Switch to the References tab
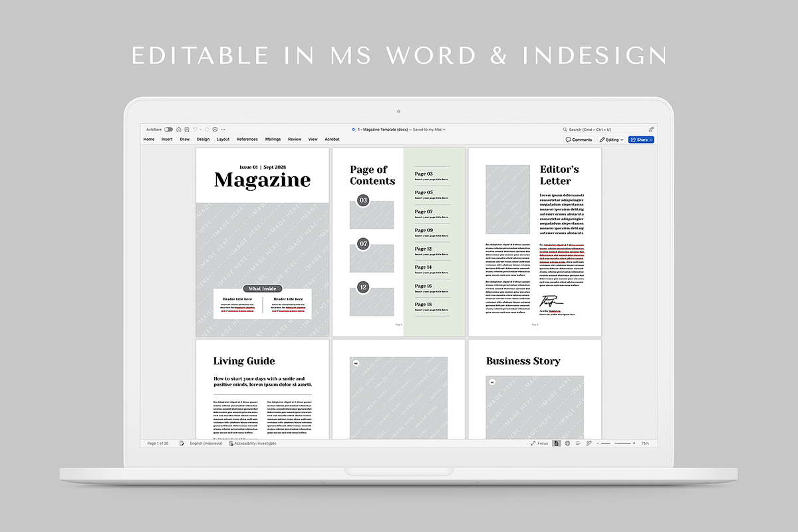 (247, 140)
